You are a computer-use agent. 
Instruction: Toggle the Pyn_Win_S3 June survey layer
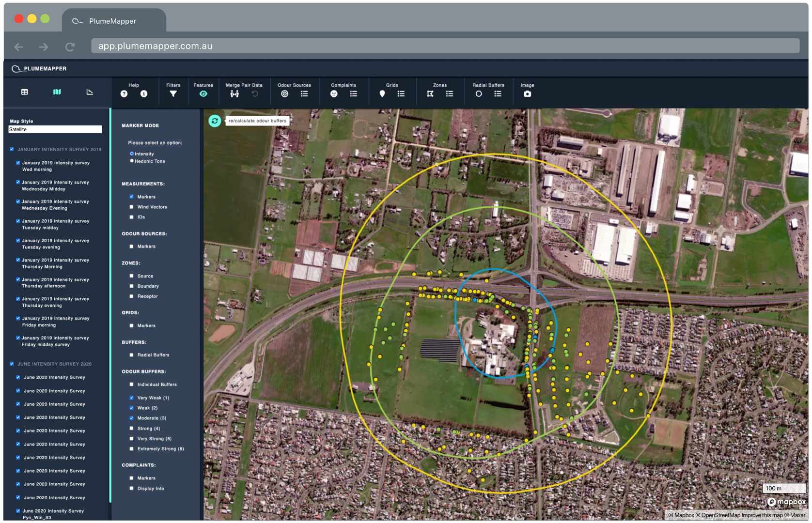tap(18, 511)
